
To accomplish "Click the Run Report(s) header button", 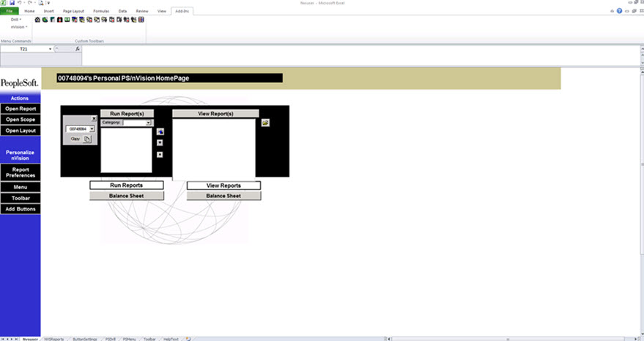I will coord(127,114).
